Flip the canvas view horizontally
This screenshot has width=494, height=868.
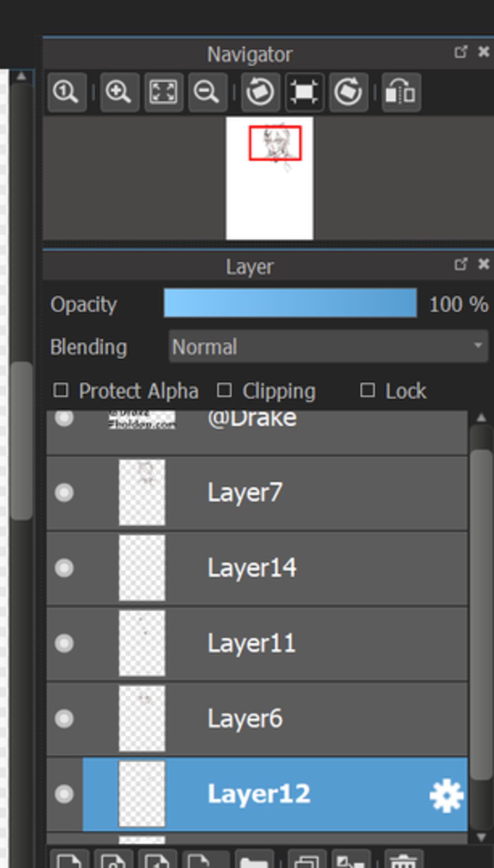click(x=400, y=92)
